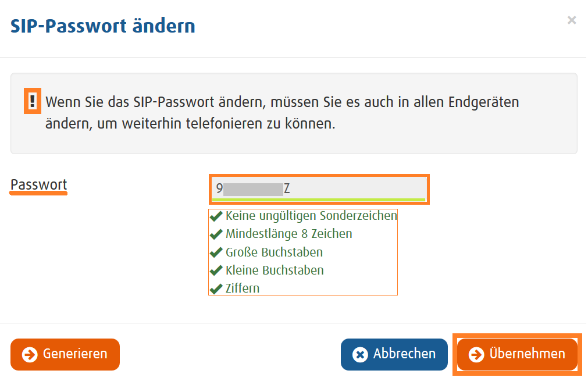Click the Endgeräte warning message text
Image resolution: width=588 pixels, height=381 pixels.
coord(282,113)
